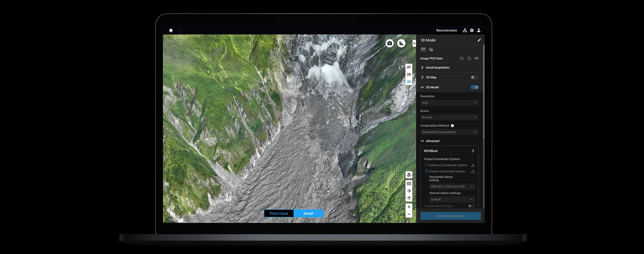Click the camera screenshot icon
Screen dimensions: 644x254
[389, 43]
